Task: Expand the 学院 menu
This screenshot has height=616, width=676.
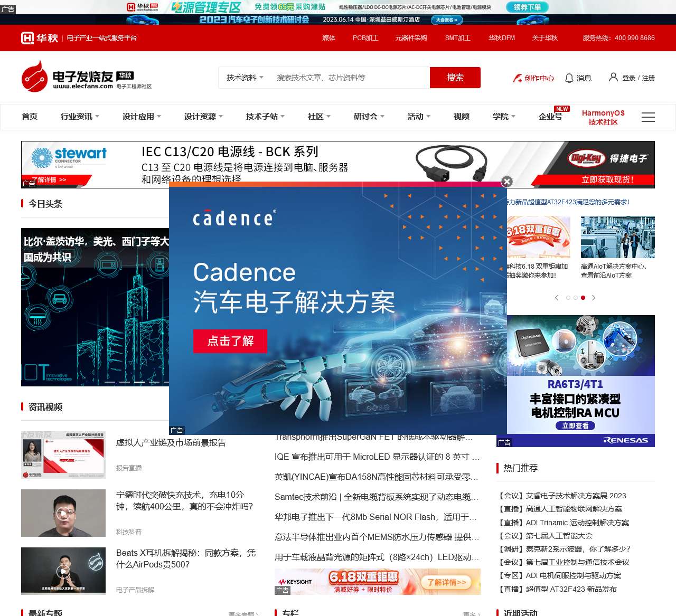Action: (x=504, y=117)
